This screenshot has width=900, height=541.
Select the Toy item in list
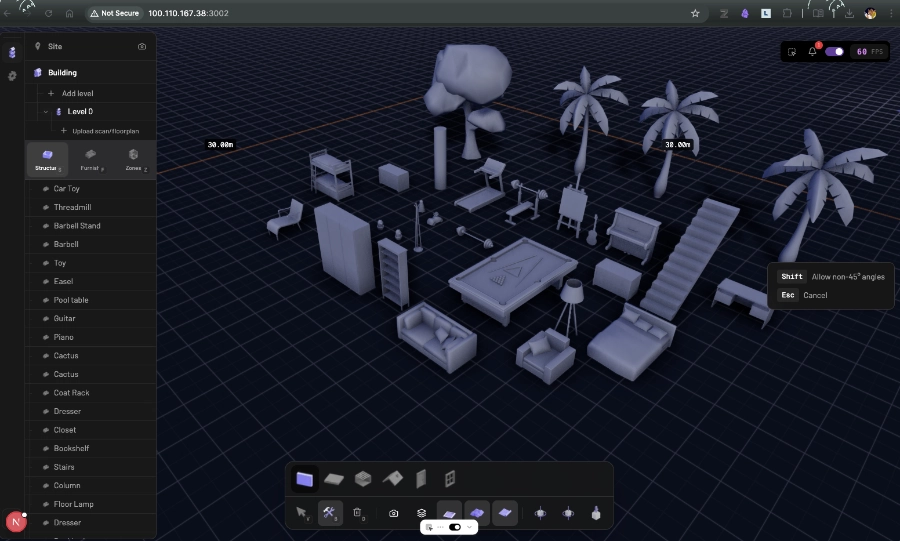(x=91, y=263)
